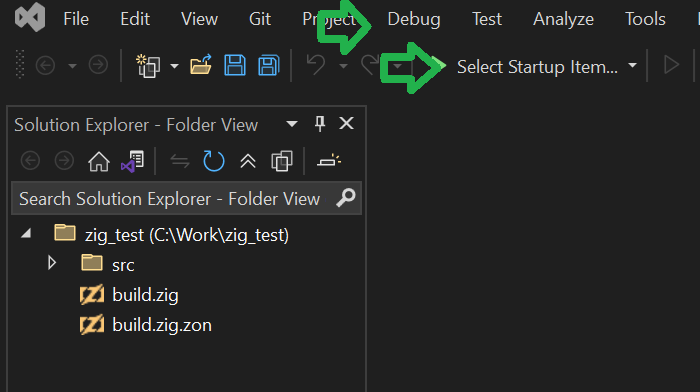Refresh the Solution Explorer folder view

click(x=213, y=161)
